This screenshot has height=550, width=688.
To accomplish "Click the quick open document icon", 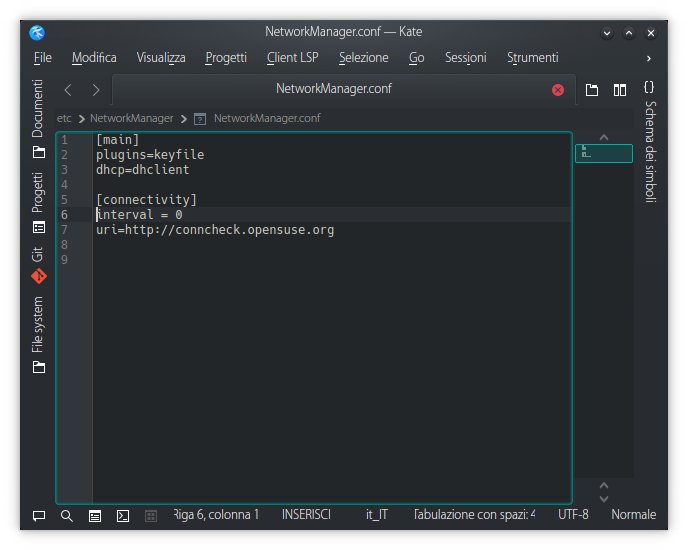I will [x=592, y=90].
